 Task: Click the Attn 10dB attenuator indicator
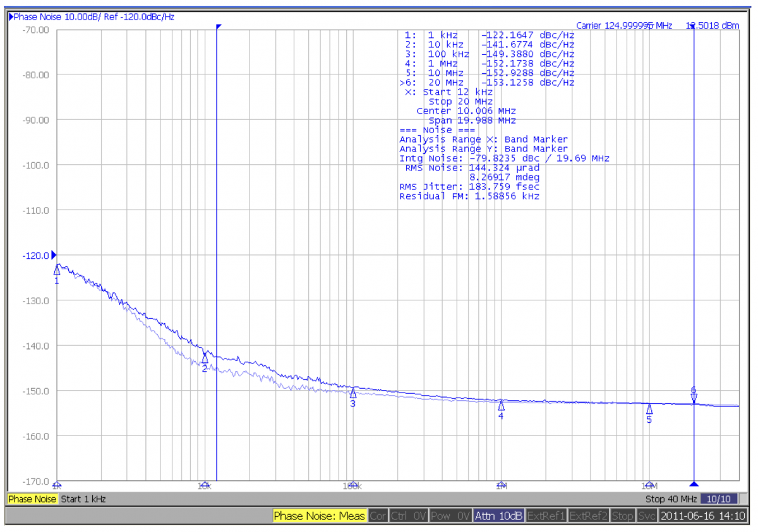[498, 516]
